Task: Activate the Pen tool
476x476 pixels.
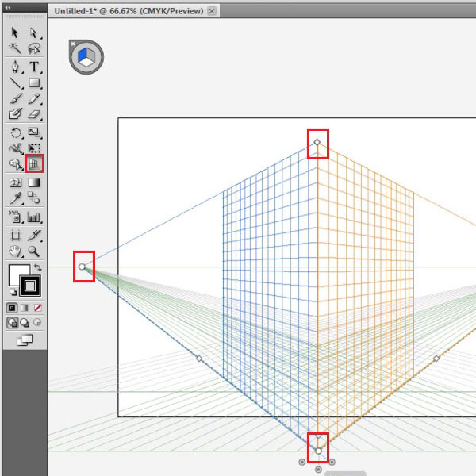Action: click(x=15, y=67)
